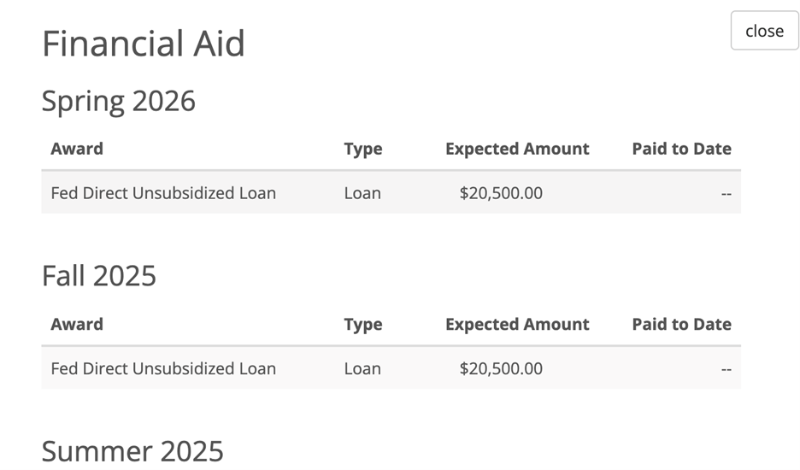
Task: Select the Fall 2025 Fed Direct Unsubsidized Loan award
Action: pos(163,368)
